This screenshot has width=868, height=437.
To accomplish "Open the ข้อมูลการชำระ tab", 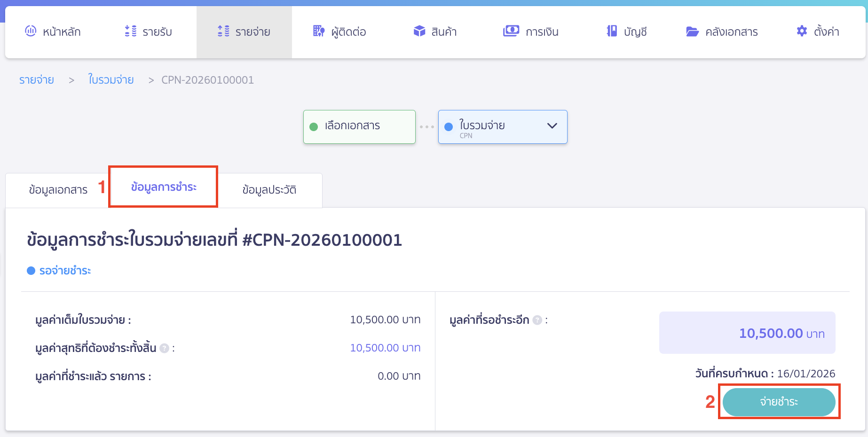I will (x=164, y=187).
